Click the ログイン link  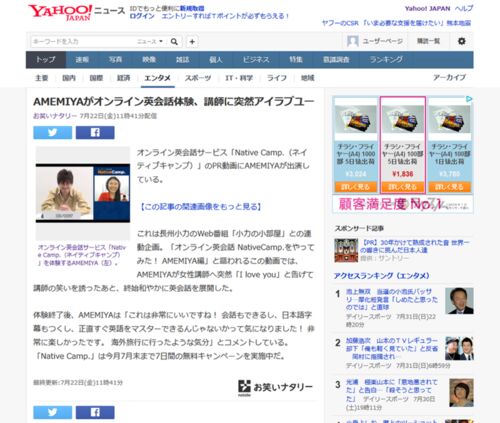tap(142, 16)
